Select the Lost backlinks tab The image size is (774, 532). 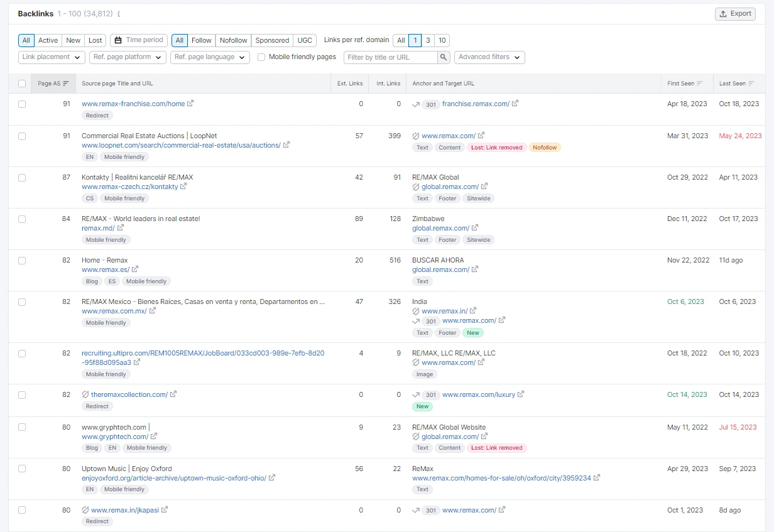click(x=95, y=40)
